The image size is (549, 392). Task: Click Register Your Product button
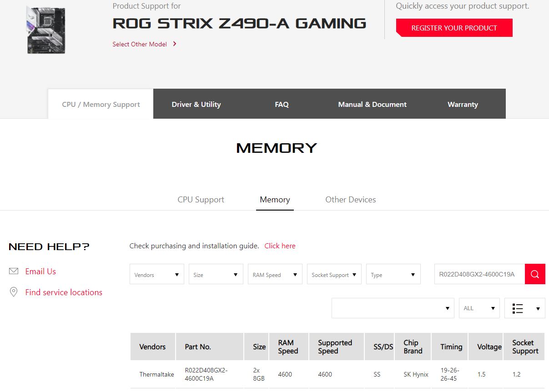click(x=454, y=28)
